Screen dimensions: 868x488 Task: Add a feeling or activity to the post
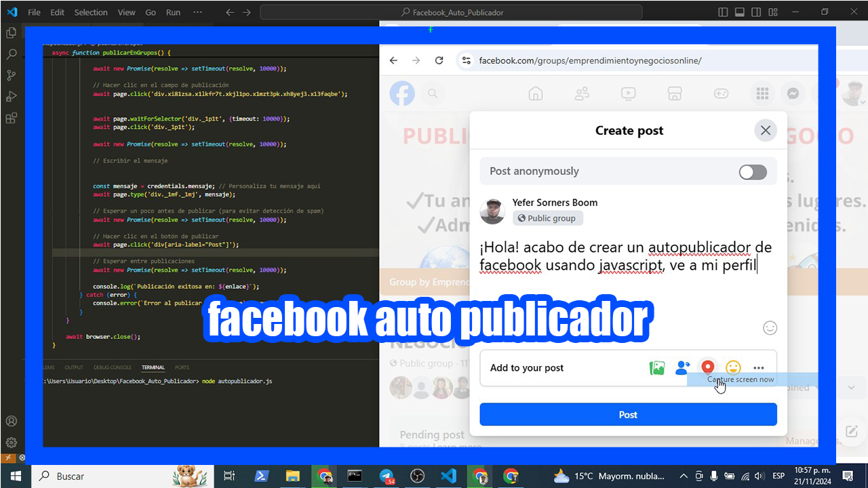click(733, 368)
